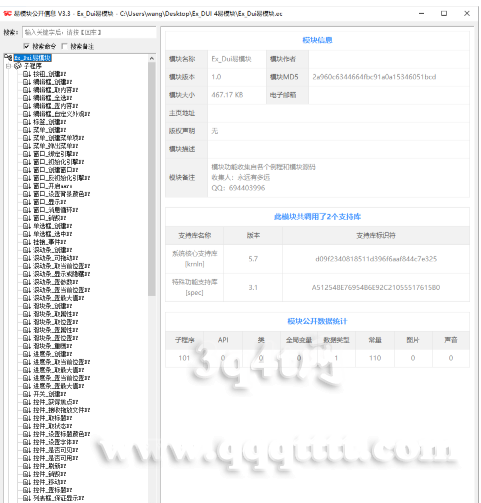Click the tree scrollbar up arrow
The width and height of the screenshot is (481, 503).
pos(152,59)
